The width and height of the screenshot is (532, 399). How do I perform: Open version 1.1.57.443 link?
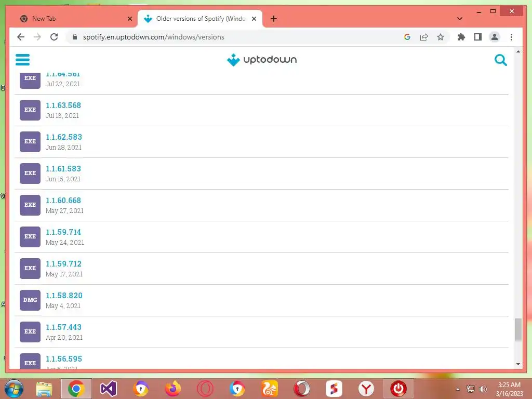point(63,327)
